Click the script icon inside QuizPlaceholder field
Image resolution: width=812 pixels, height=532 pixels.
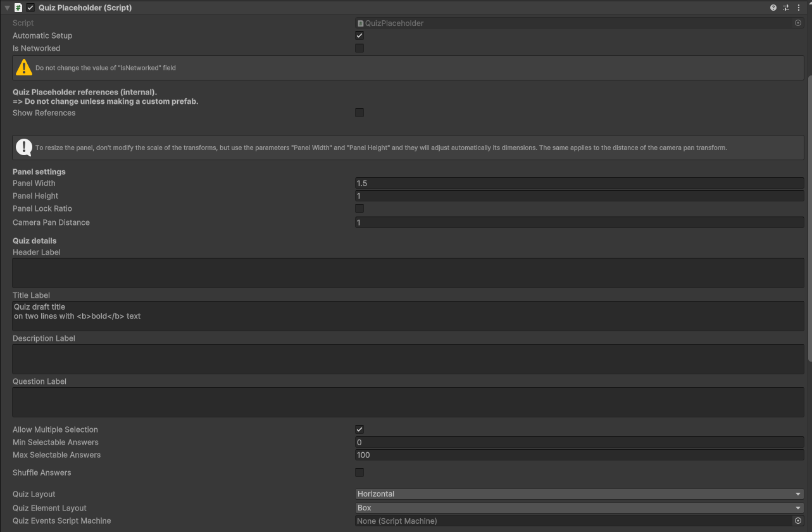(361, 23)
